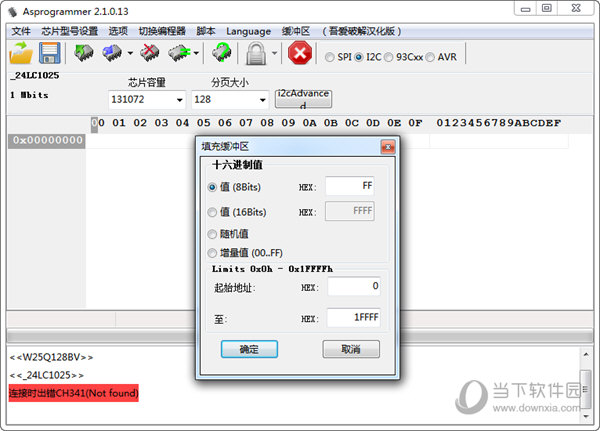The image size is (600, 431).
Task: Open the 脚本 menu
Action: tap(206, 31)
